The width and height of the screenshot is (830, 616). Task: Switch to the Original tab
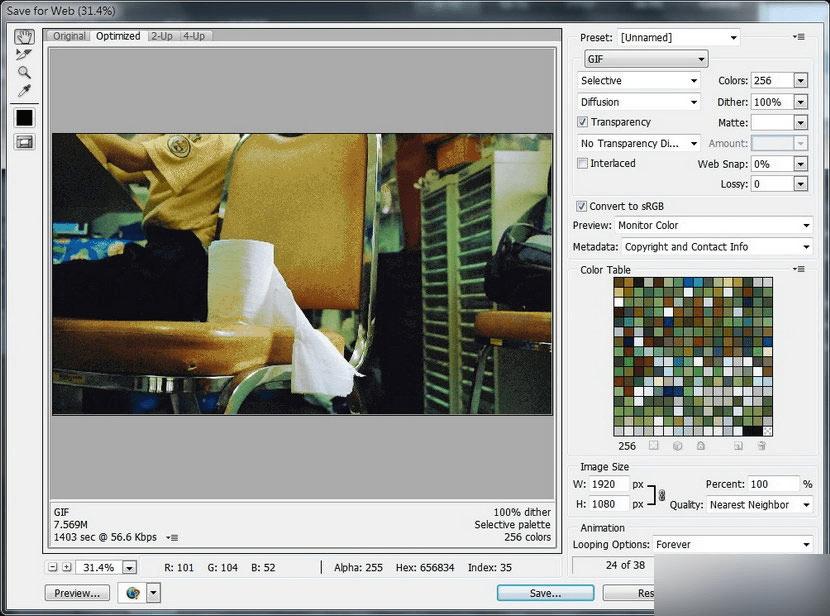pos(69,36)
